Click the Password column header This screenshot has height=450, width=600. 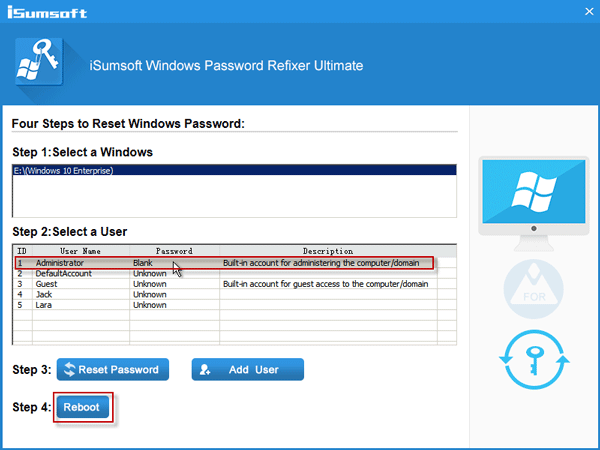click(x=174, y=251)
